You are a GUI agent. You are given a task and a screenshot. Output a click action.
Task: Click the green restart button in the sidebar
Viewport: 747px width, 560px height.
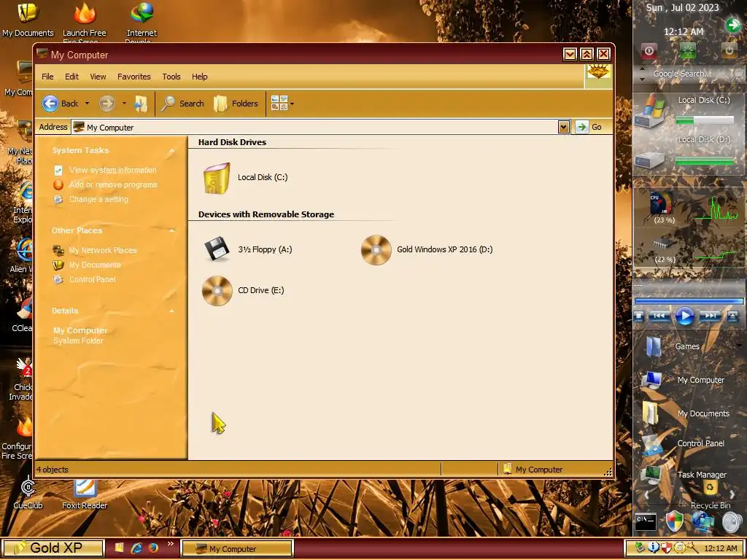(x=687, y=50)
